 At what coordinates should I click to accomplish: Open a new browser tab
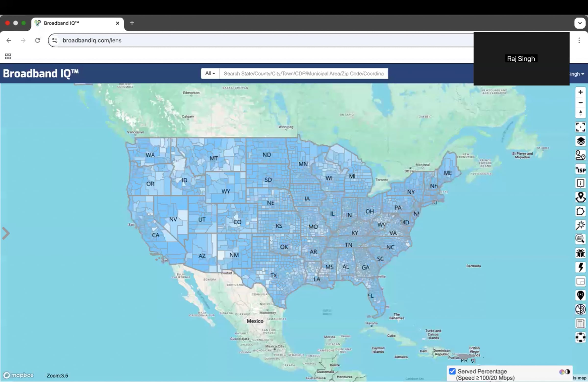132,23
